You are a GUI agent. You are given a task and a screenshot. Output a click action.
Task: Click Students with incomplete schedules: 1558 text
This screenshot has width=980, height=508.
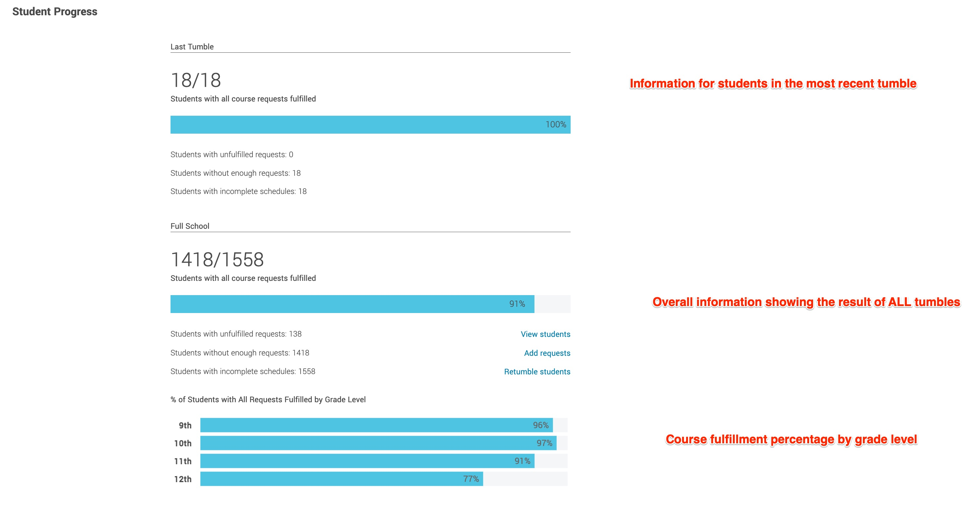[x=243, y=371]
